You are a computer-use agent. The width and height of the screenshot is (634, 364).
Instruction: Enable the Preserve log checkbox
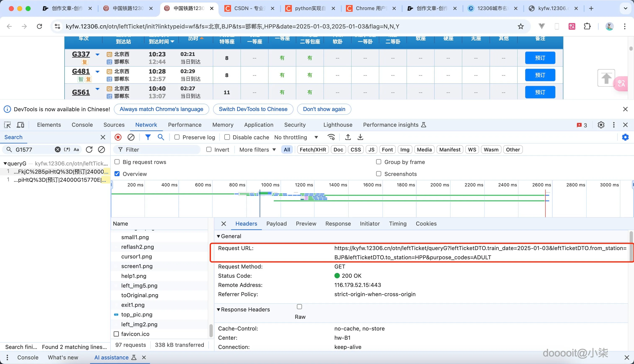click(x=177, y=137)
